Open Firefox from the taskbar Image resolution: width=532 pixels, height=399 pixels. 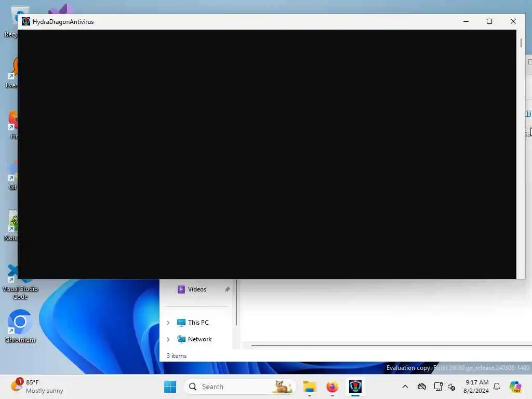point(332,387)
